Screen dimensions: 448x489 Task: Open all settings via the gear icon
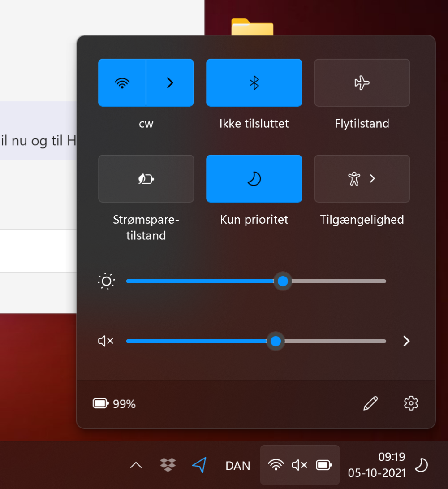click(x=411, y=403)
